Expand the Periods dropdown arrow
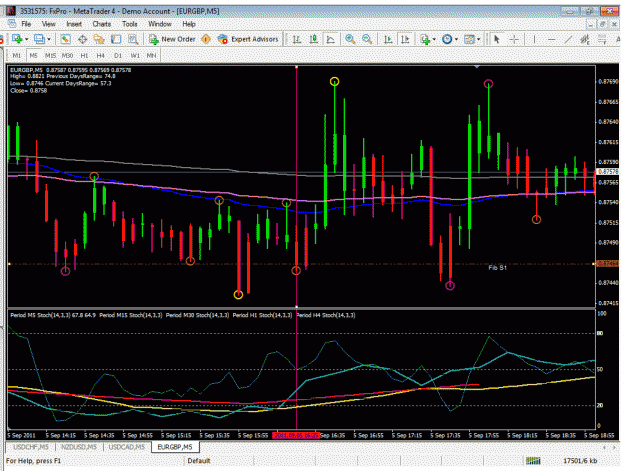625x471 pixels. pyautogui.click(x=456, y=39)
